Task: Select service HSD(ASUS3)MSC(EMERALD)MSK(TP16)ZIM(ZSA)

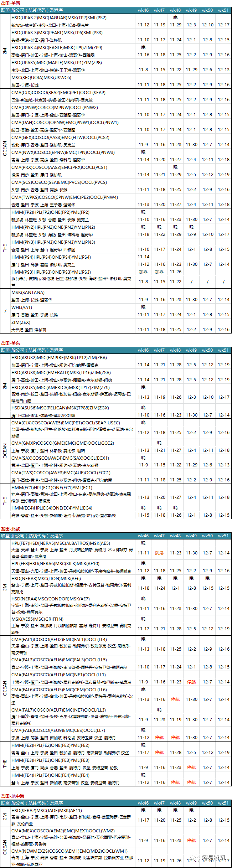Action: coord(61,372)
